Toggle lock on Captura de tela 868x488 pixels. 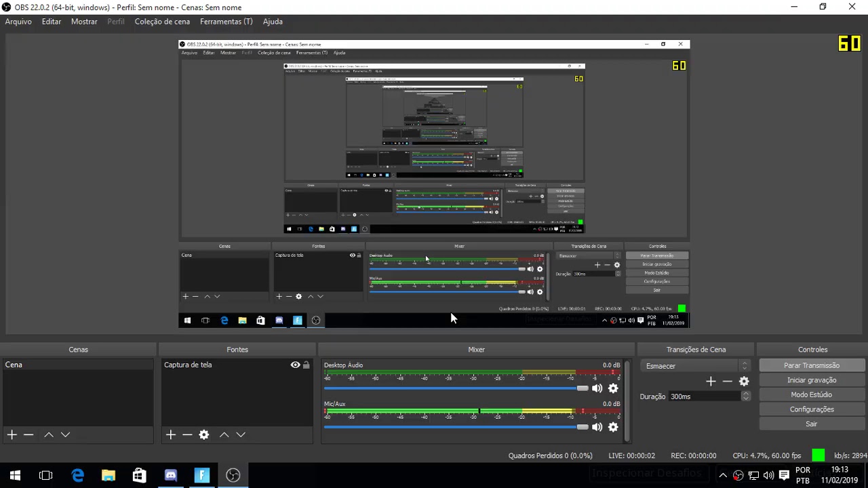(x=306, y=365)
